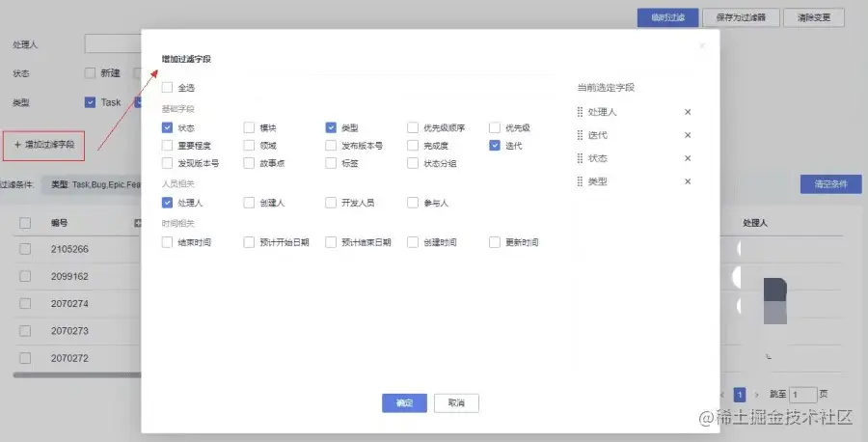Tick the 创建时间 checkbox
The image size is (868, 442).
pos(413,242)
